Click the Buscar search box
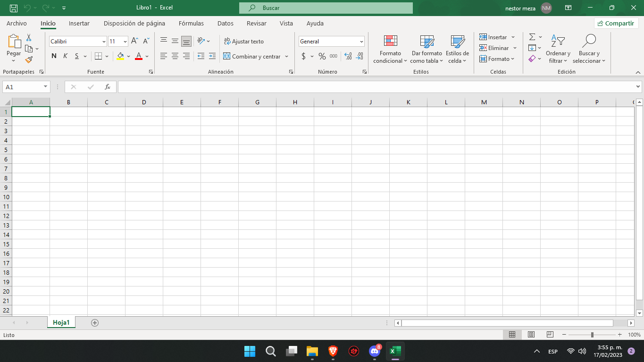The image size is (644, 362). click(326, 8)
